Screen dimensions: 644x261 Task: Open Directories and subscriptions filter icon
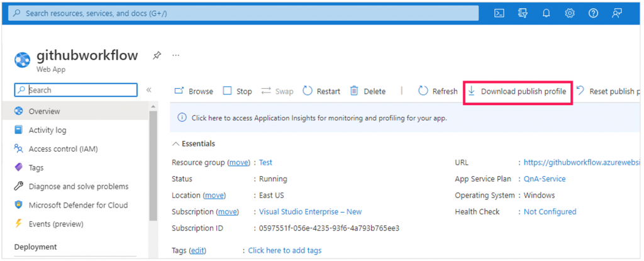coord(523,13)
